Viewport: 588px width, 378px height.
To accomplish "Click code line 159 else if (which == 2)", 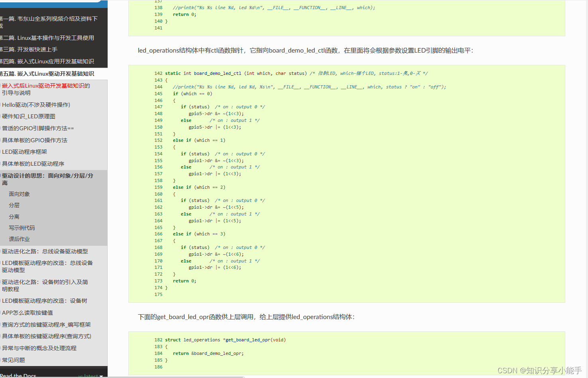I will click(x=199, y=187).
